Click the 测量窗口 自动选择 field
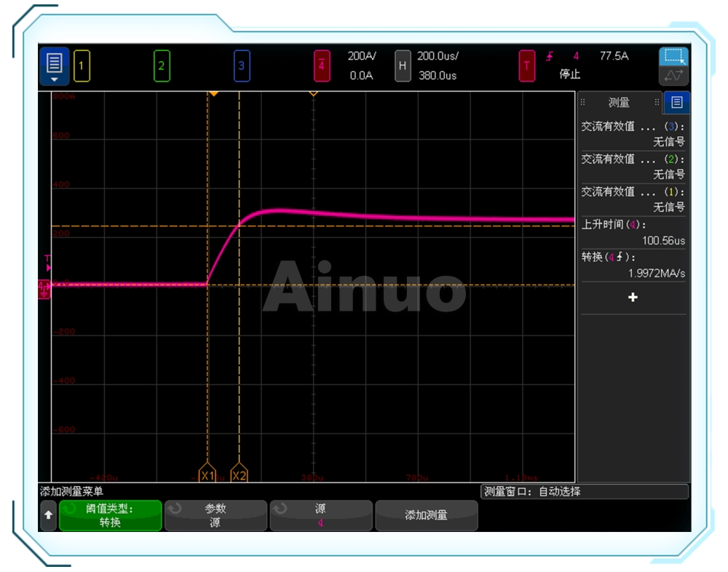Viewport: 728px width, 572px height. pos(585,492)
